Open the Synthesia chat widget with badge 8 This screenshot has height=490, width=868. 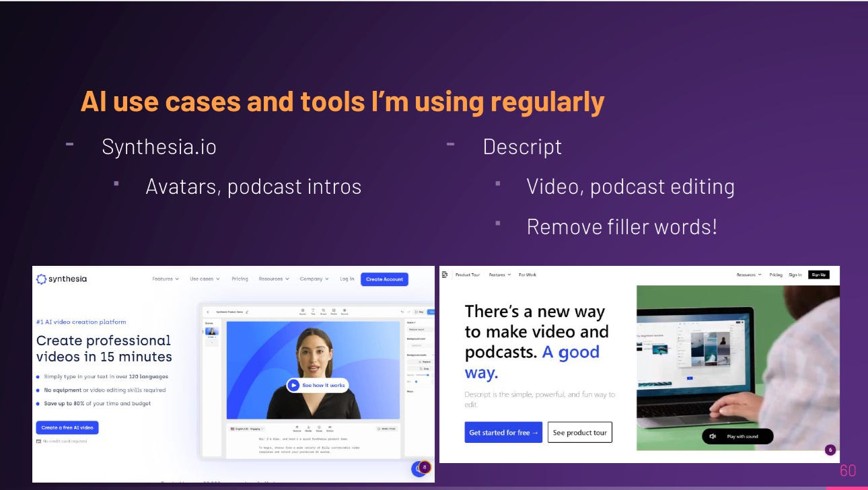pos(420,468)
